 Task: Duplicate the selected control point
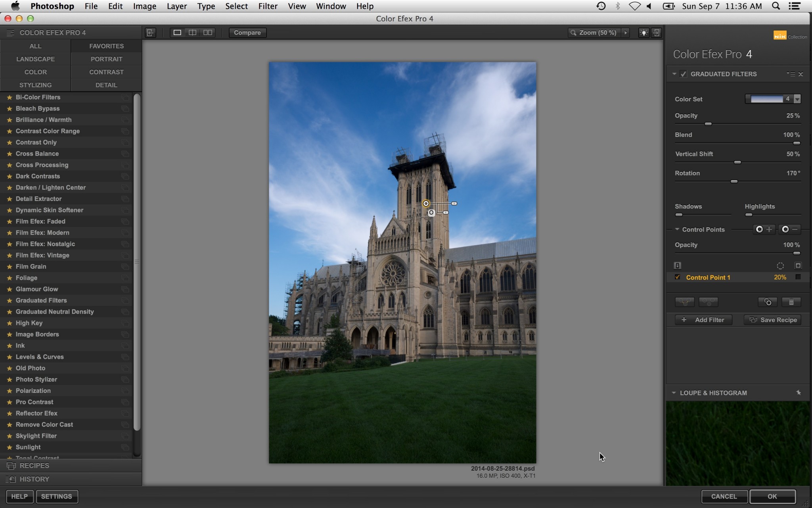pos(768,302)
